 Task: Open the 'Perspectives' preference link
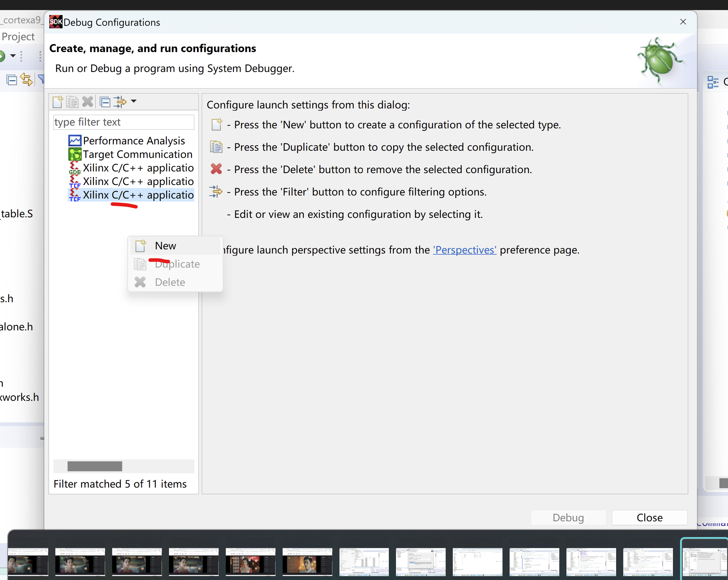[x=465, y=250]
